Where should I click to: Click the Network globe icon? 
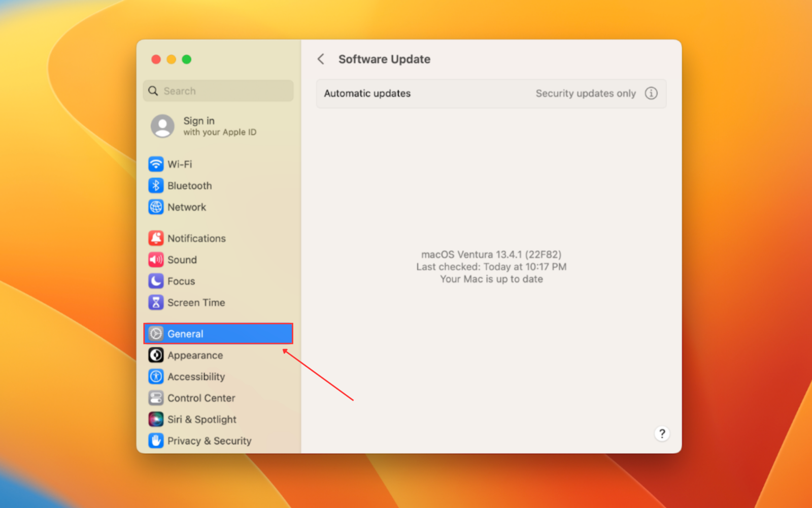pyautogui.click(x=156, y=207)
